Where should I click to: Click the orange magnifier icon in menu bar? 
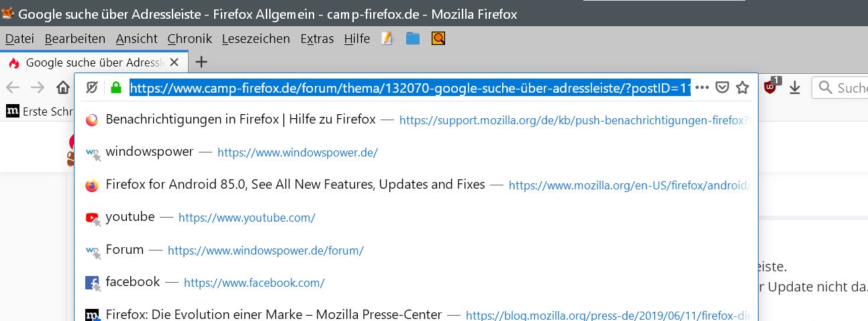(x=438, y=39)
